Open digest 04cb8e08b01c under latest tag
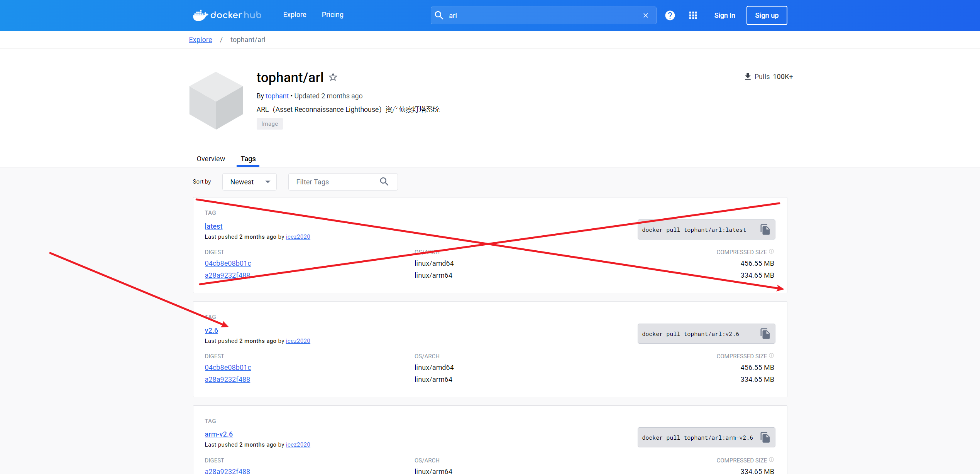This screenshot has width=980, height=474. (x=228, y=263)
